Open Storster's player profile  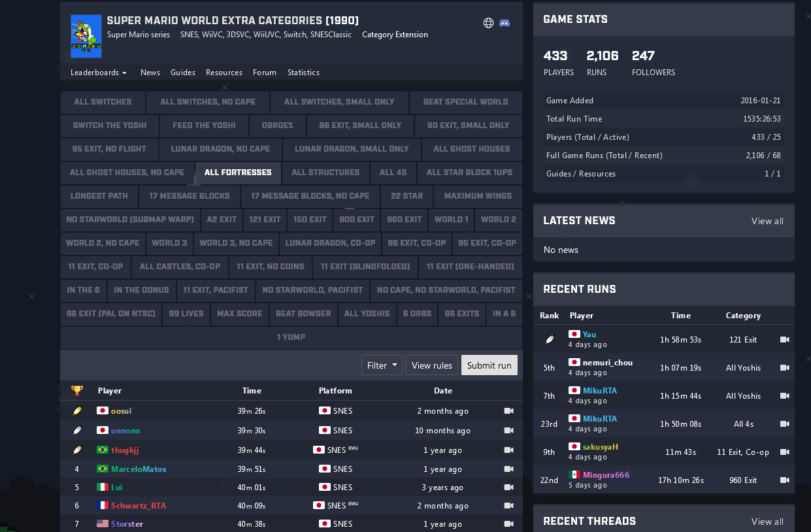[x=127, y=524]
